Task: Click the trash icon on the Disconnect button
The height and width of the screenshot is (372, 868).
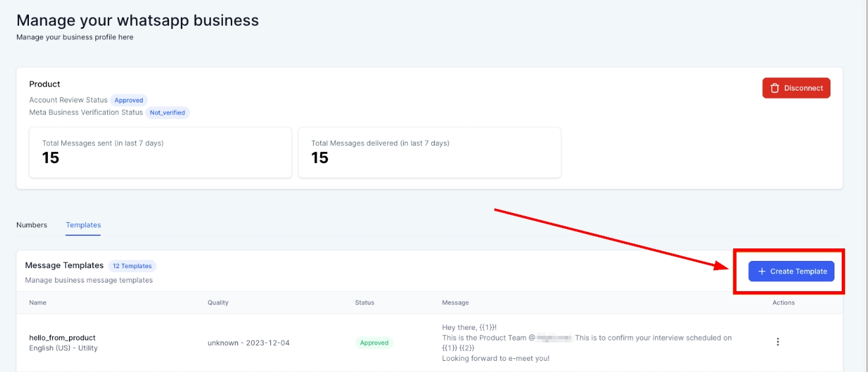Action: 775,88
